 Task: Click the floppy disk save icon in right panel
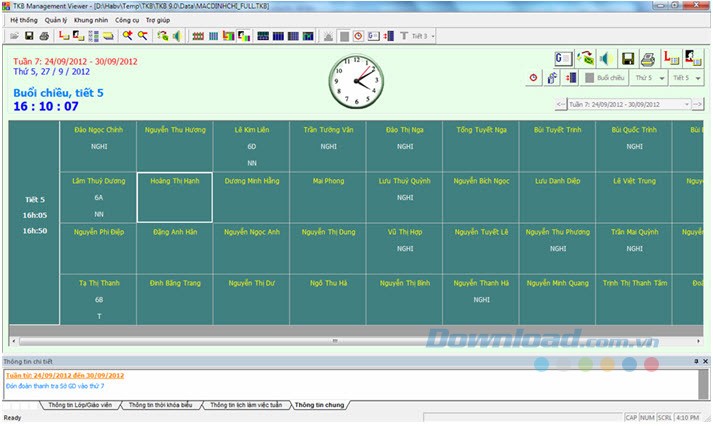(628, 59)
